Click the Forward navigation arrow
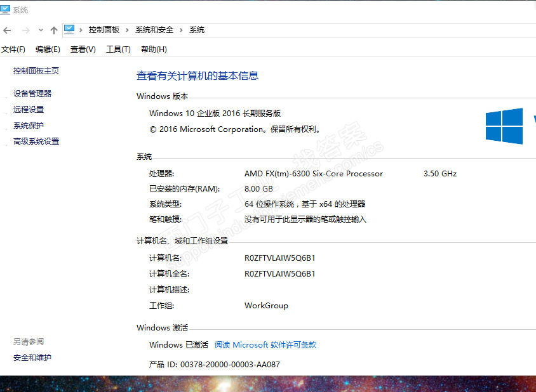This screenshot has width=536, height=392. point(26,30)
